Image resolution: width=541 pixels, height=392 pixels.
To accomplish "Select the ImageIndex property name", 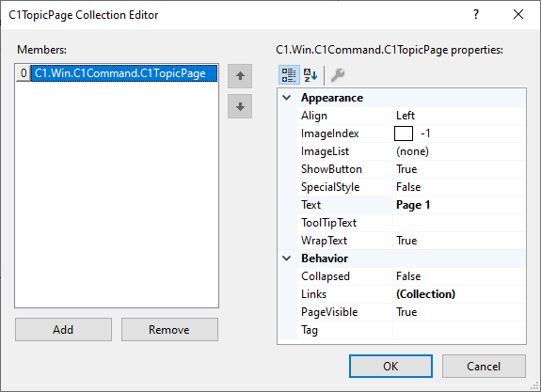I will coord(330,133).
